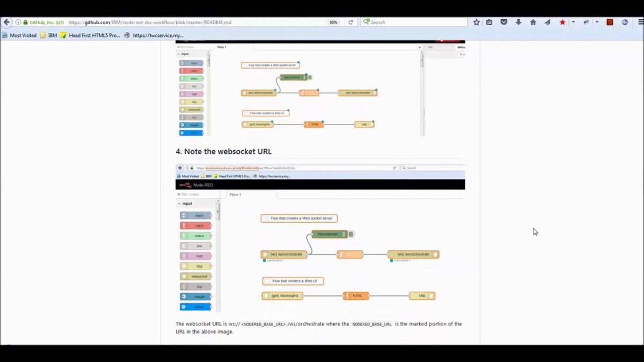
Task: Collapse the input category in step 4 screenshot
Action: coord(185,204)
